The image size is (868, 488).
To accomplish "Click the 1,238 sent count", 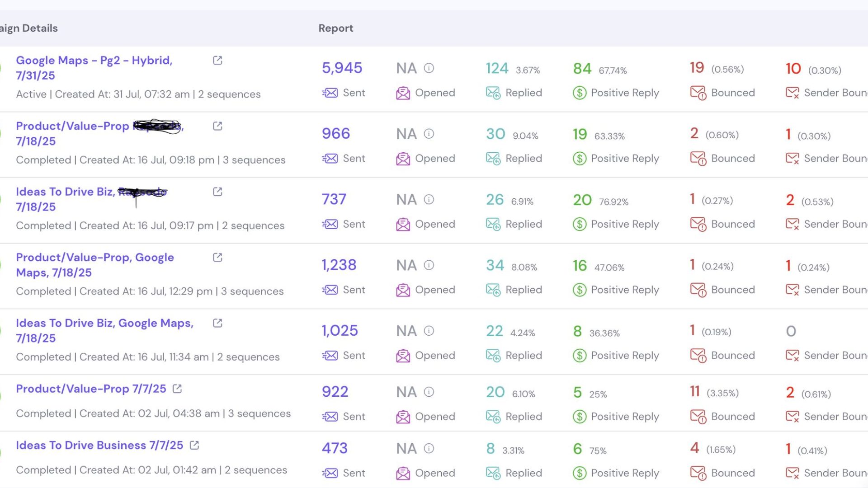I will tap(339, 265).
